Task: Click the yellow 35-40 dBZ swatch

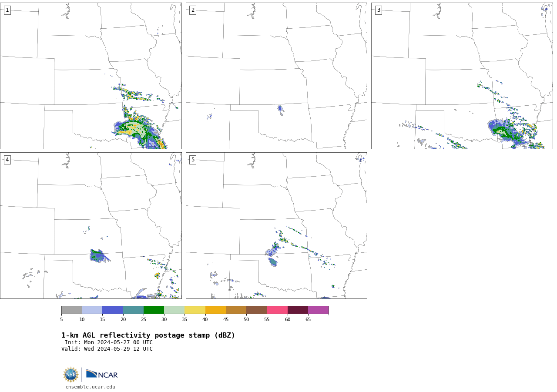Action: tap(195, 310)
